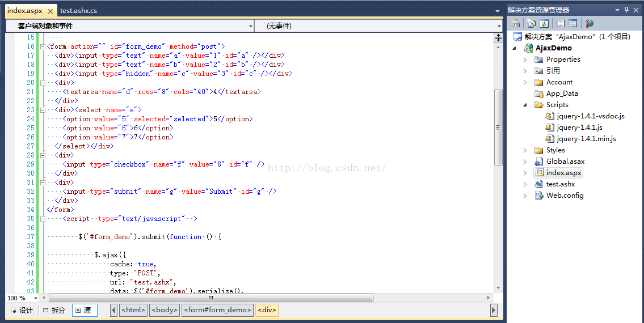Collapse the checkbox div outline on line 28
Viewport: 644px width, 323px height.
43,155
